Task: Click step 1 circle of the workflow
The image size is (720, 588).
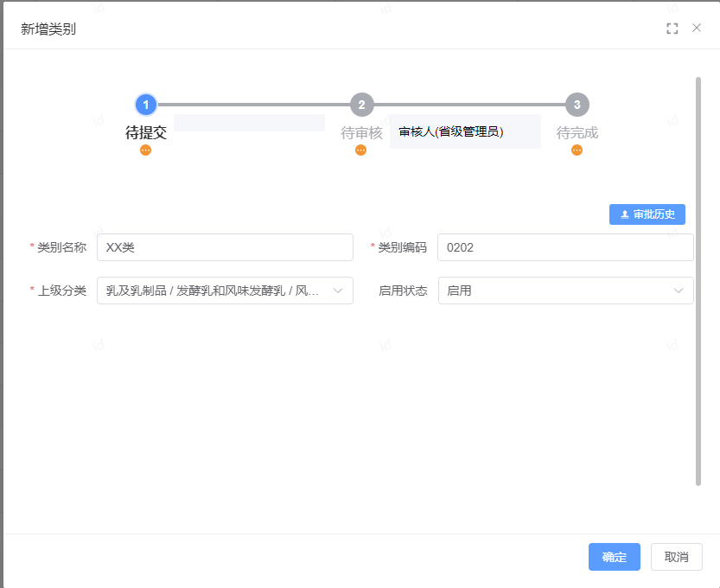Action: pos(146,105)
